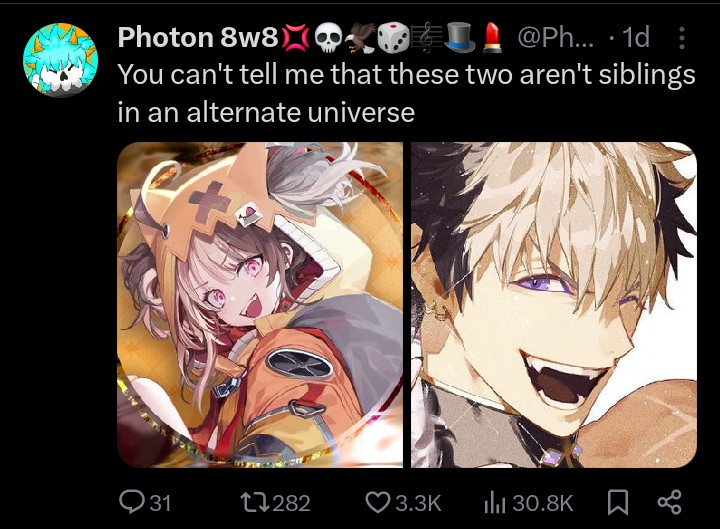Like the tweet with the heart icon
The image size is (720, 529).
click(378, 502)
